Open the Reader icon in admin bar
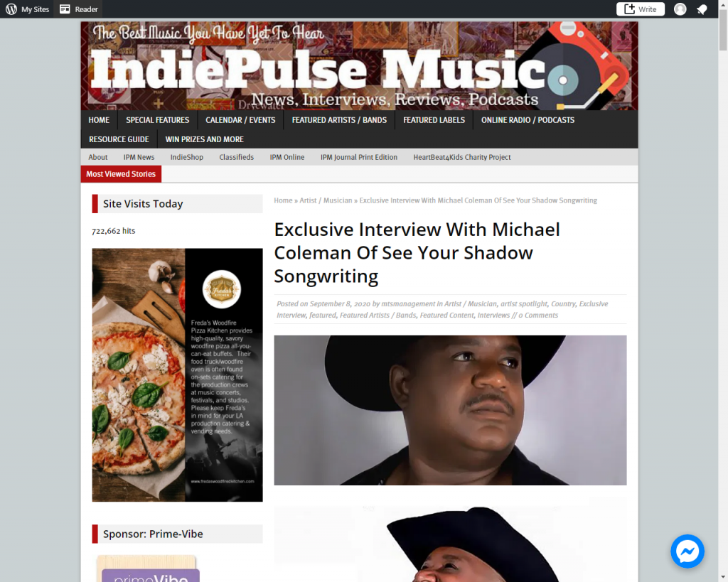This screenshot has height=582, width=728. (x=65, y=9)
